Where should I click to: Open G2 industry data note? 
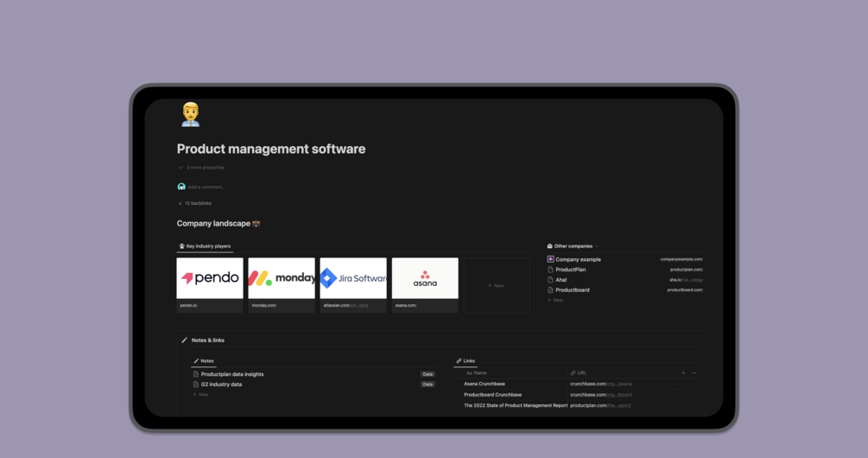click(221, 385)
